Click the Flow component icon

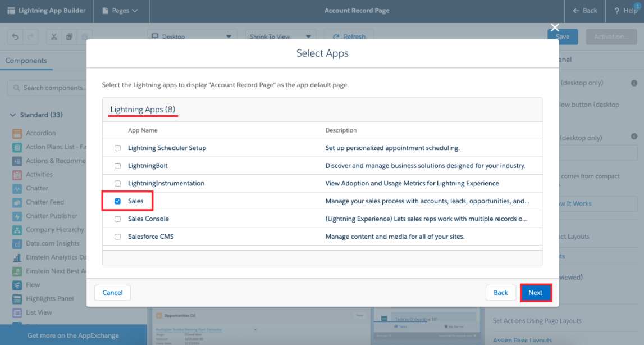(x=19, y=285)
